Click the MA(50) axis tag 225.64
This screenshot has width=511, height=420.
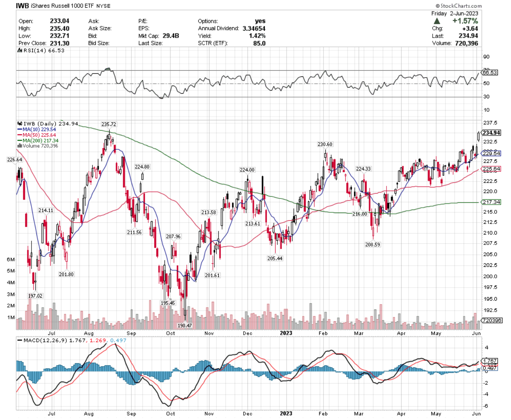pos(491,169)
